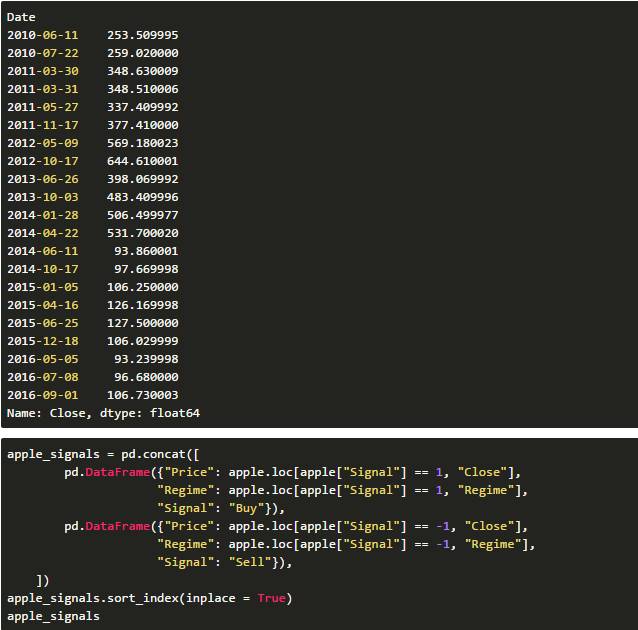Select value 126.169998
638x630 pixels.
142,305
